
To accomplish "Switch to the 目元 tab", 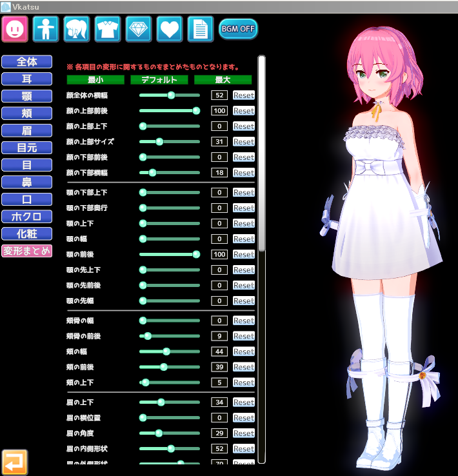I will [x=26, y=148].
